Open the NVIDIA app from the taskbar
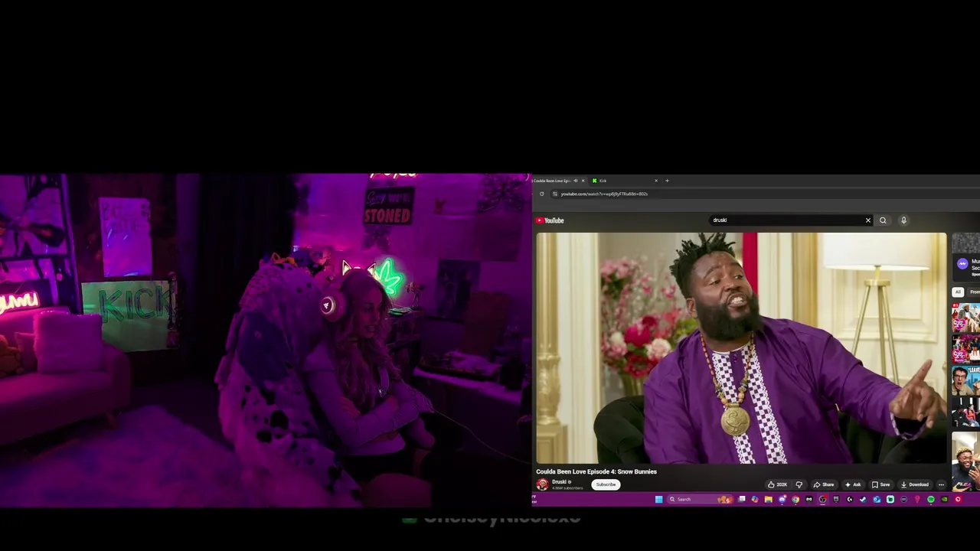The width and height of the screenshot is (980, 551). click(x=944, y=499)
